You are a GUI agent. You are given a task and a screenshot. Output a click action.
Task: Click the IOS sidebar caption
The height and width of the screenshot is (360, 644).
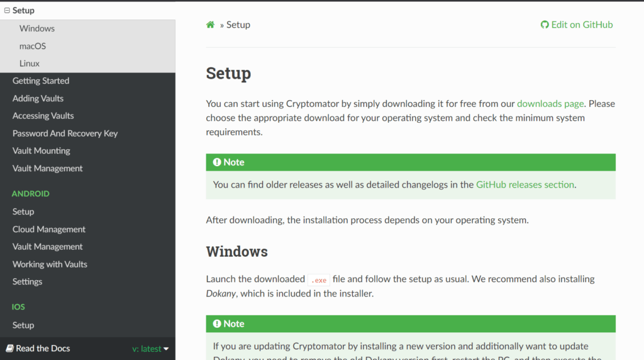(18, 307)
